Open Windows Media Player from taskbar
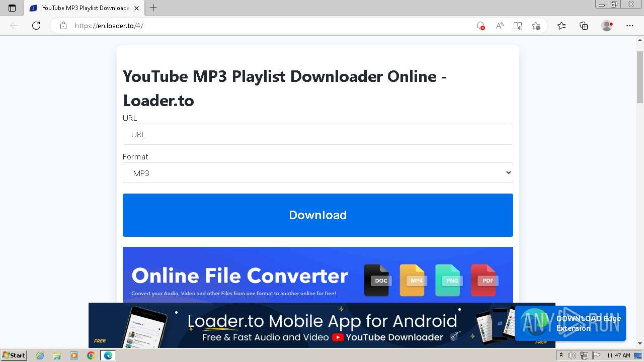 pos(74,355)
